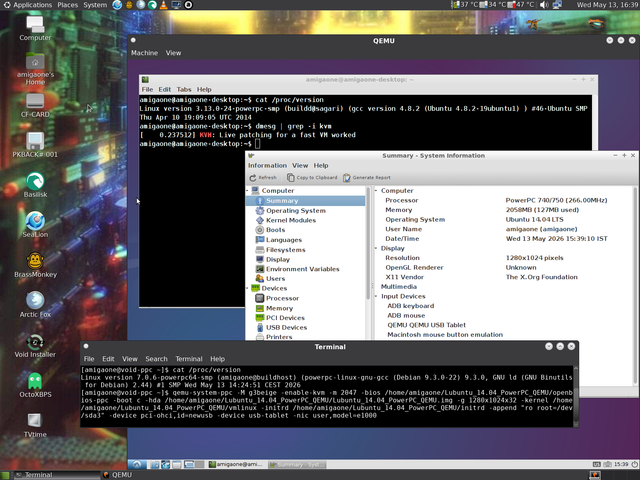Open Tabs menu in guest terminal
This screenshot has width=640, height=480.
pyautogui.click(x=184, y=89)
